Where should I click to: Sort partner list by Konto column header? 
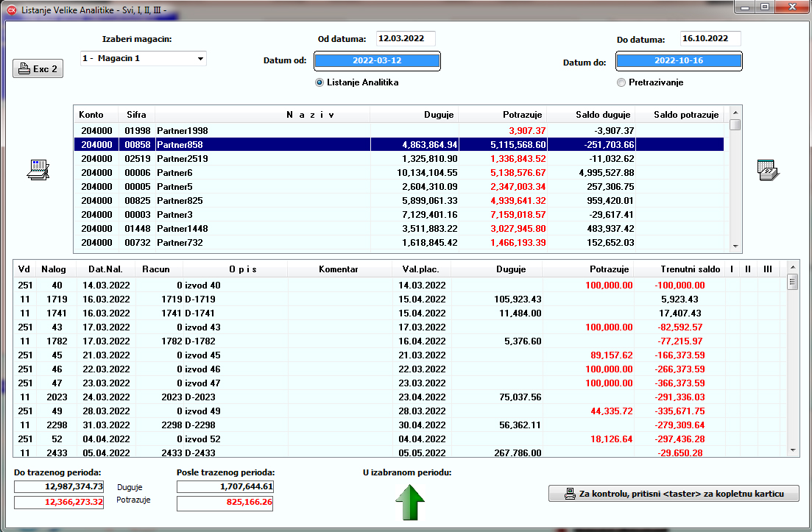click(96, 115)
